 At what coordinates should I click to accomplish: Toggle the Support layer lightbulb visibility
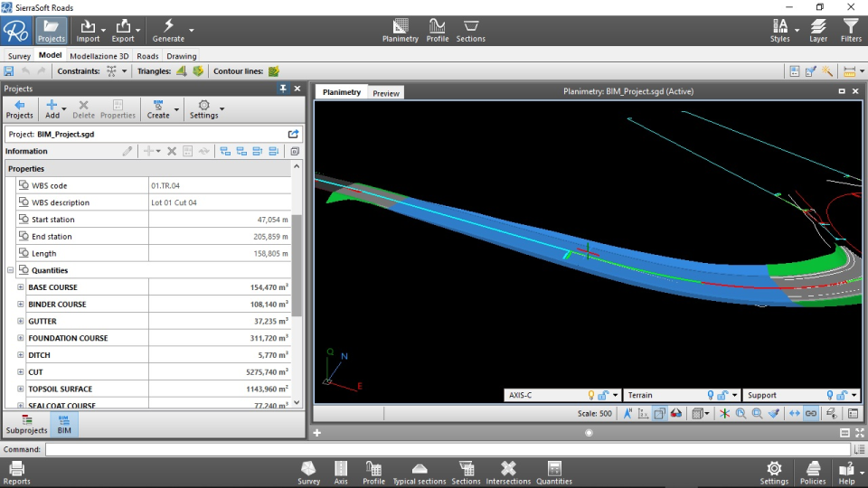pos(830,395)
